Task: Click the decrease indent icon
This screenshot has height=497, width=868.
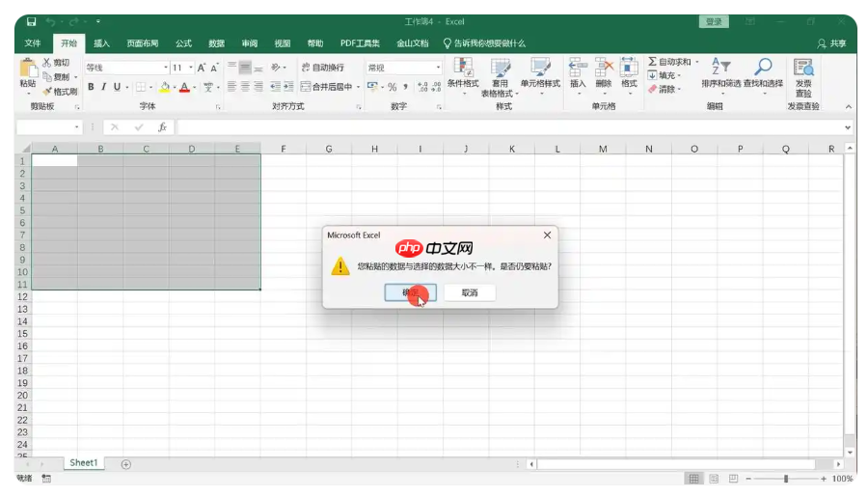Action: click(x=275, y=87)
